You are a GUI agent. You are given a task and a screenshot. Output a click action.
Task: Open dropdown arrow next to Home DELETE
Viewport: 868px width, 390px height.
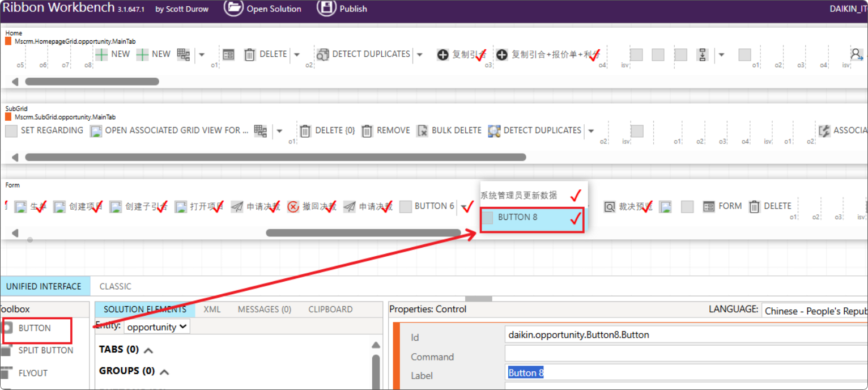click(297, 55)
